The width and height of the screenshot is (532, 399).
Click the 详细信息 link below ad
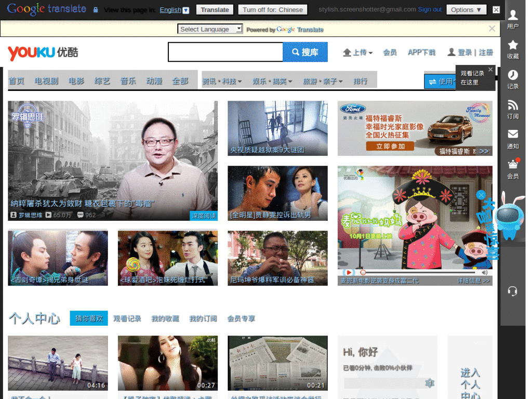[473, 281]
